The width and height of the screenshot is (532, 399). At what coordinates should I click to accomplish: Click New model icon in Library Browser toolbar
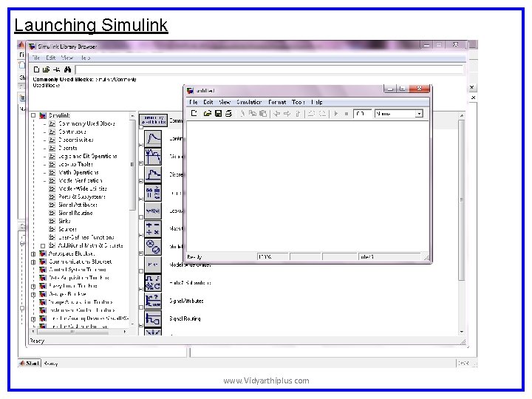[37, 69]
